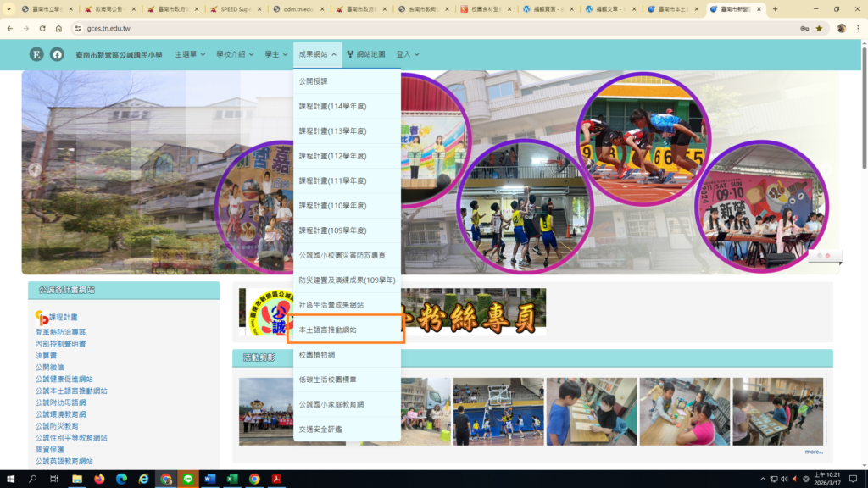Open LINE from the Windows taskbar

pos(188,479)
